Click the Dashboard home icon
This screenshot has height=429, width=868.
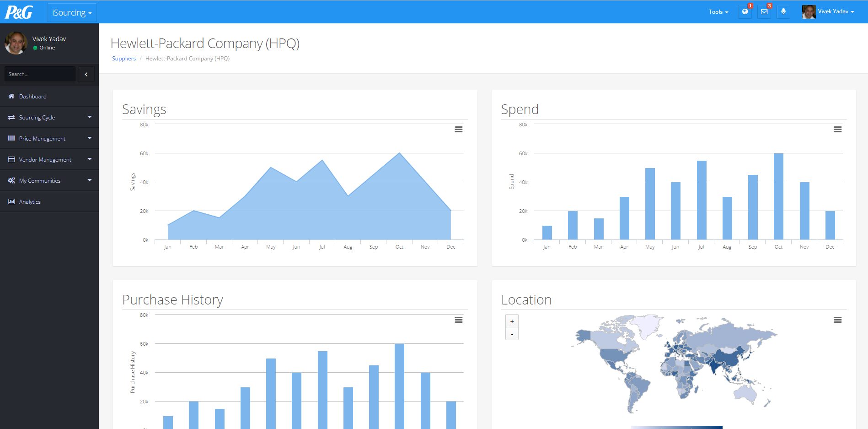click(11, 97)
